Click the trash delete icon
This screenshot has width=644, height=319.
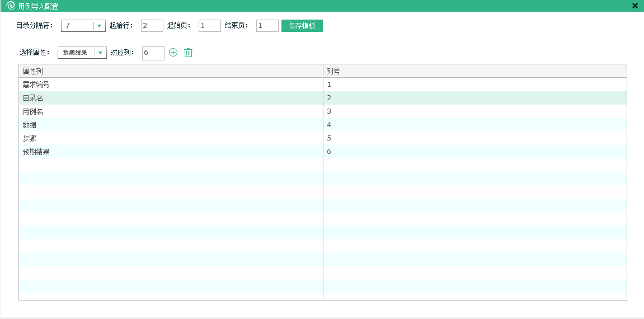189,53
